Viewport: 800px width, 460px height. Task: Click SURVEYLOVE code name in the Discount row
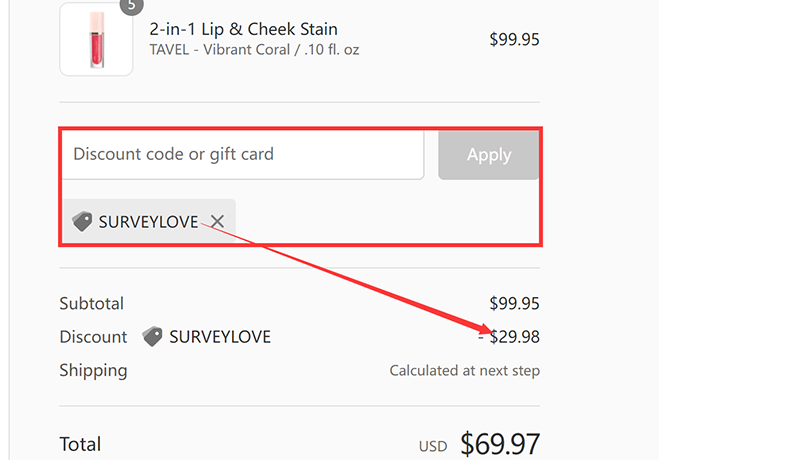tap(220, 337)
